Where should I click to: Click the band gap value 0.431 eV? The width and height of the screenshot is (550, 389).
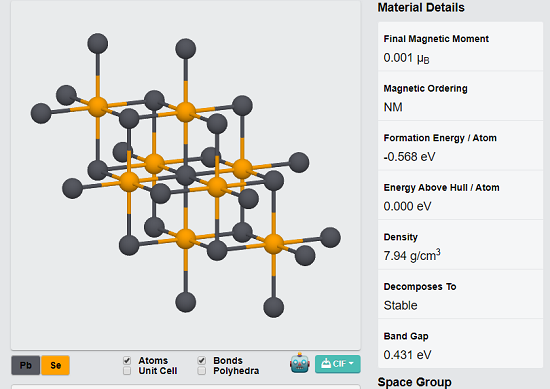point(407,355)
